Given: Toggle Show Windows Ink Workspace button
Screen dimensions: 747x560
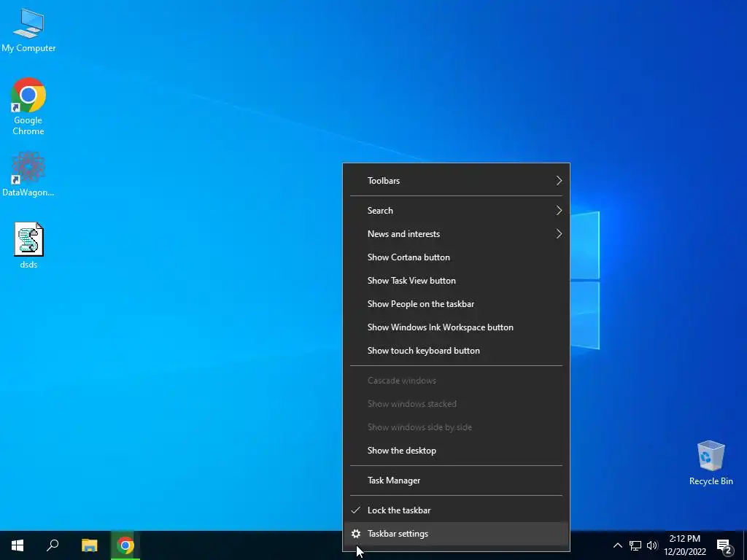Looking at the screenshot, I should click(x=456, y=327).
